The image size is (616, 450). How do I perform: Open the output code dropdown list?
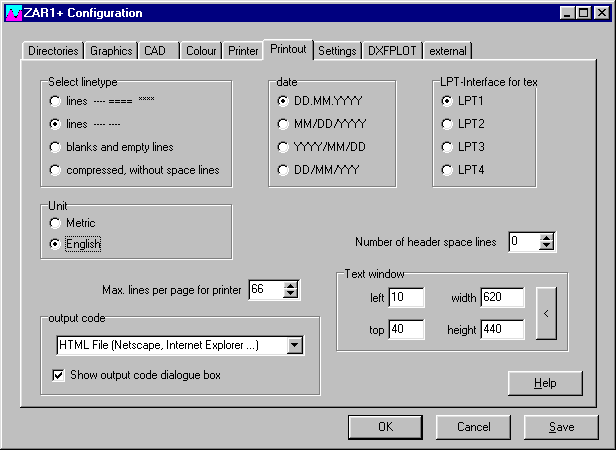(x=294, y=346)
